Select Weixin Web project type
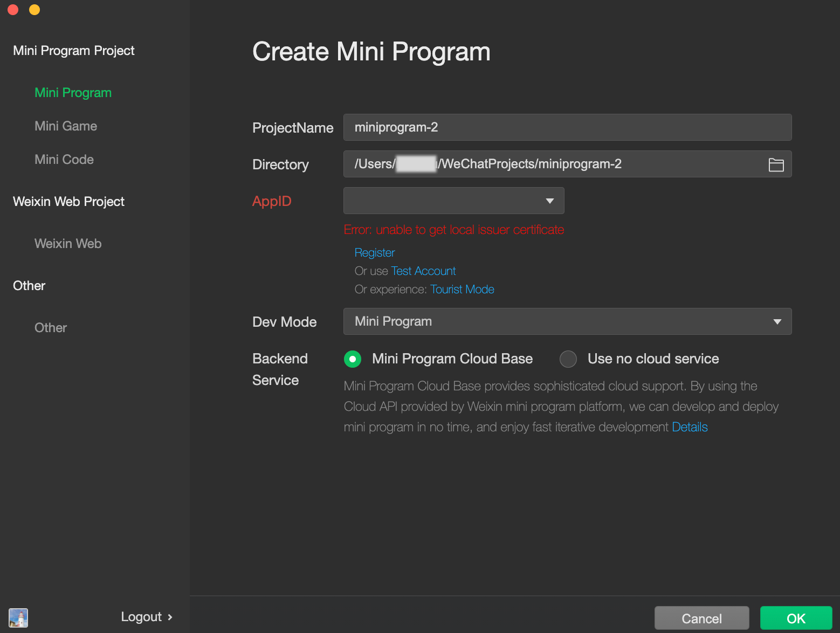The width and height of the screenshot is (840, 633). [x=68, y=244]
